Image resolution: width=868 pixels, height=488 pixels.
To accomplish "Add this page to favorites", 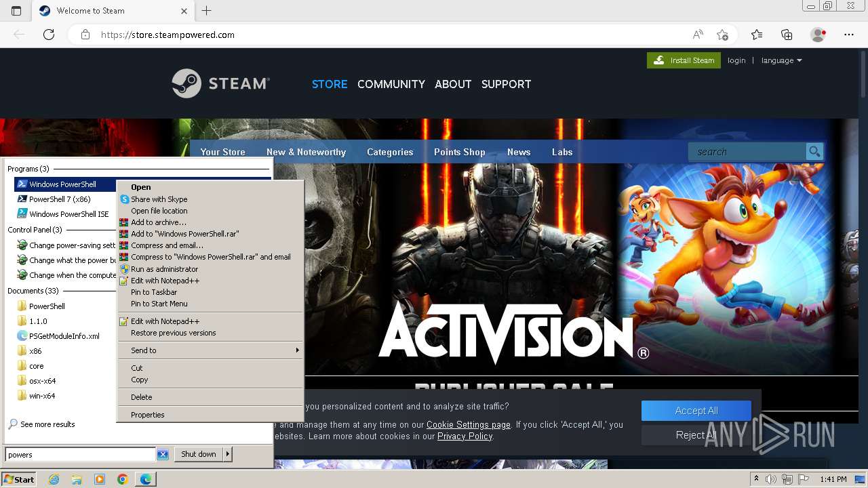I will [722, 35].
